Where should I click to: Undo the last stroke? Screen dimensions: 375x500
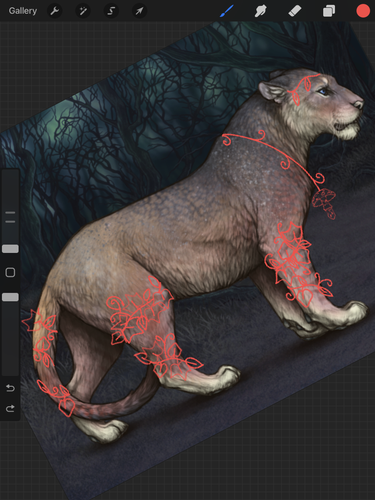tap(10, 388)
